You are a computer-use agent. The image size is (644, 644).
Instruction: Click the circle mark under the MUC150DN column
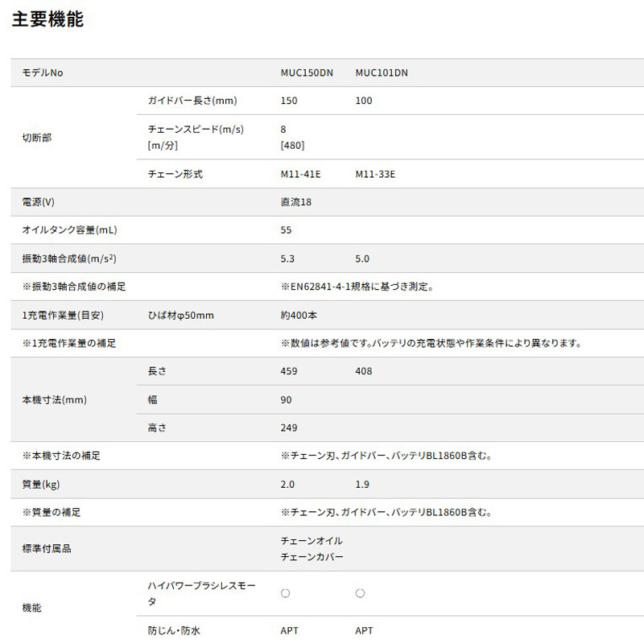tap(285, 593)
